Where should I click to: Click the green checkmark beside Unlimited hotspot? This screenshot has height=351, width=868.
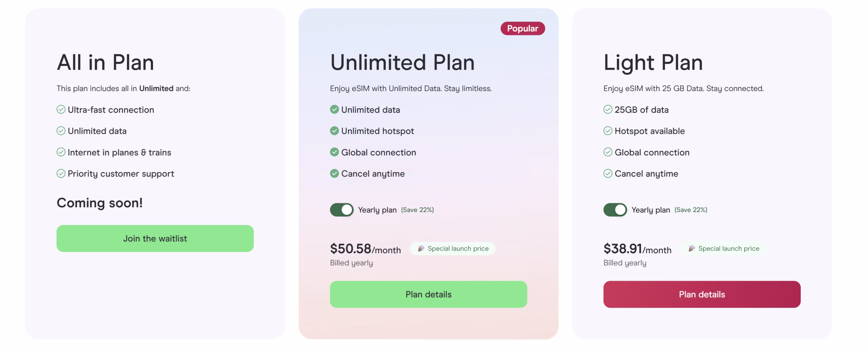point(334,131)
